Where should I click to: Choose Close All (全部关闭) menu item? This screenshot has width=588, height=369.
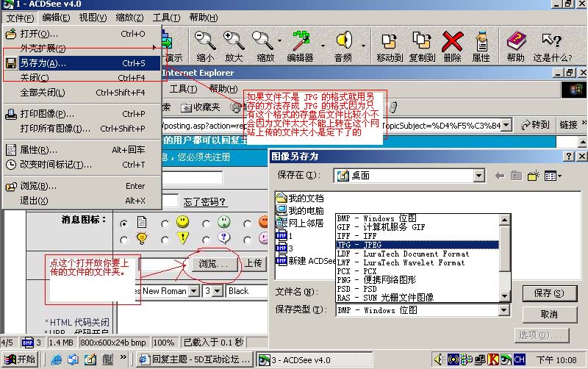pos(82,93)
